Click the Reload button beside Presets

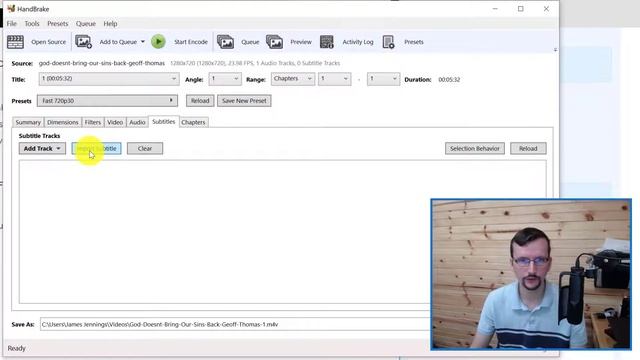point(200,101)
